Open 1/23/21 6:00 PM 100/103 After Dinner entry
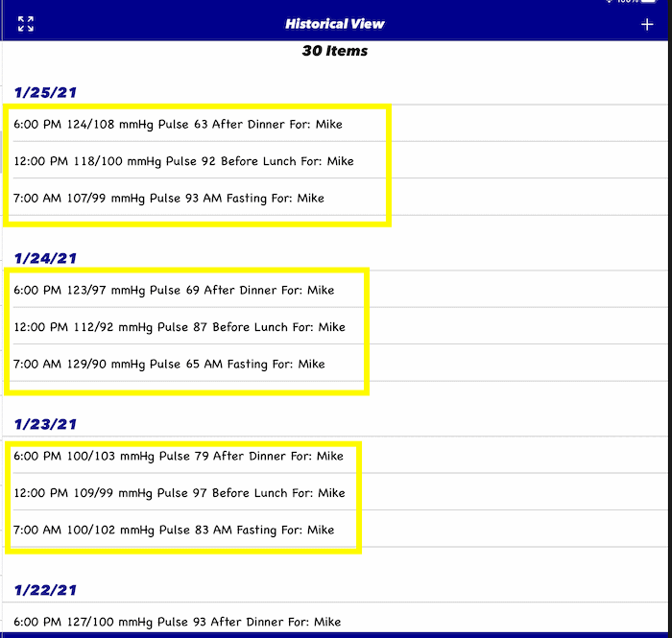 click(179, 457)
